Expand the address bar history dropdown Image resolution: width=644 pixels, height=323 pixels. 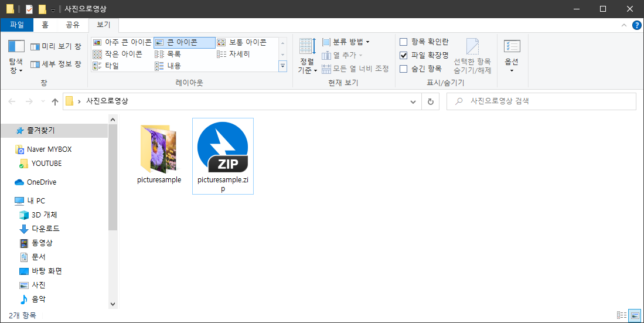(413, 101)
